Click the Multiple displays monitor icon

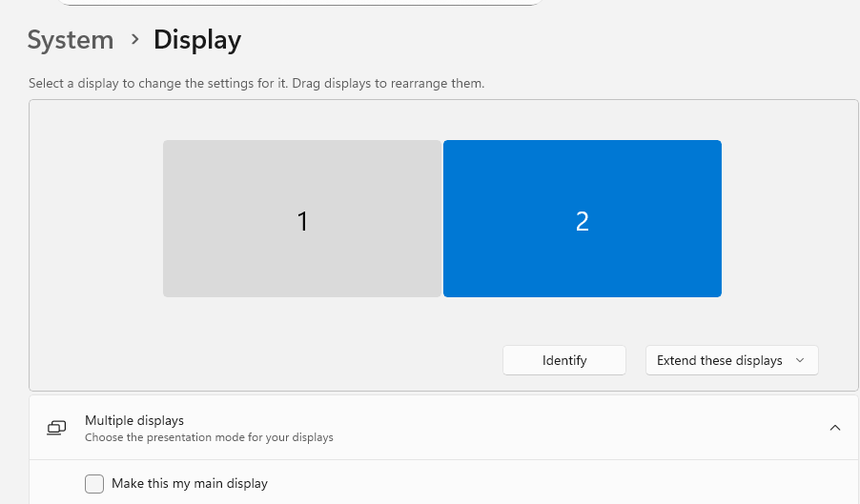point(56,428)
